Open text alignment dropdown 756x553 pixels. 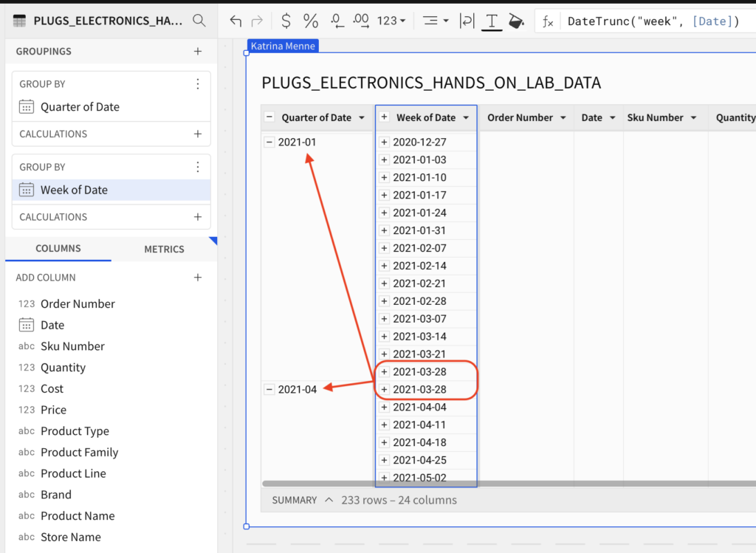[x=436, y=21]
